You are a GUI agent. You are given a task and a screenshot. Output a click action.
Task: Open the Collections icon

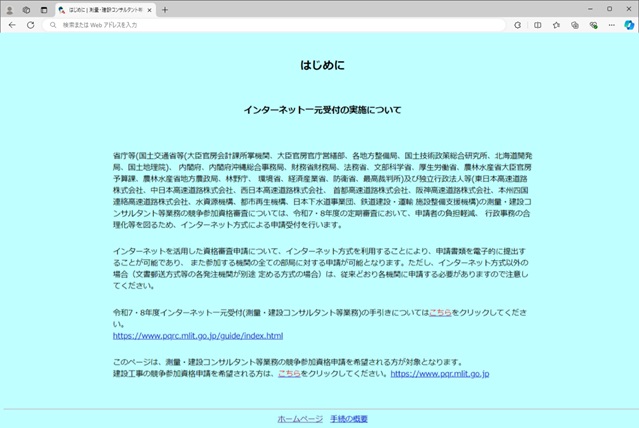575,25
